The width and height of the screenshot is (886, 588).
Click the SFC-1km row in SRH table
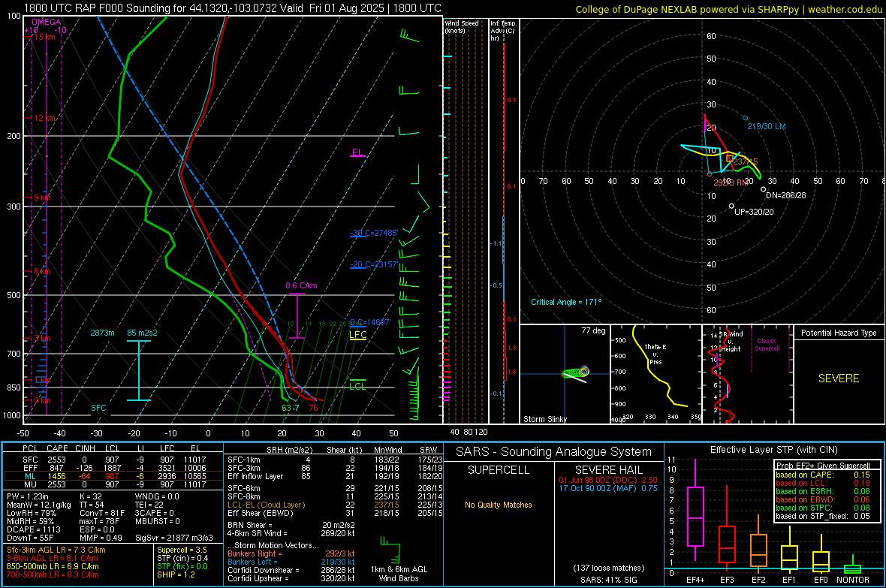(x=335, y=460)
